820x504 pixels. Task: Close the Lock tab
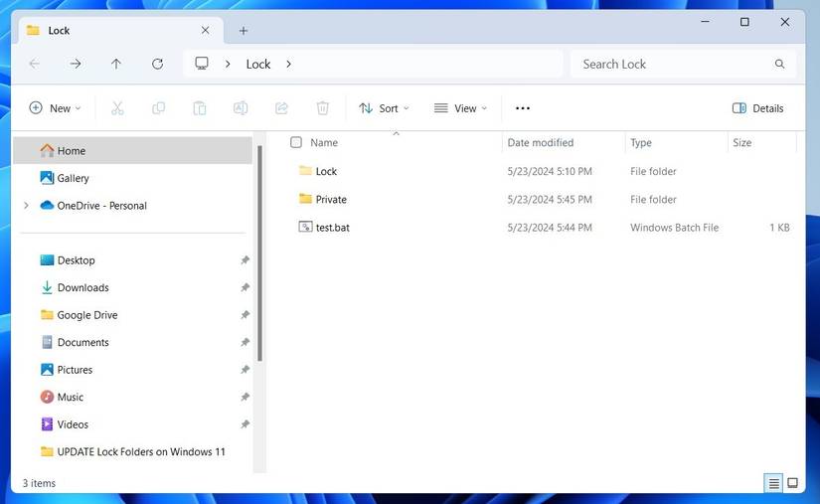[205, 31]
